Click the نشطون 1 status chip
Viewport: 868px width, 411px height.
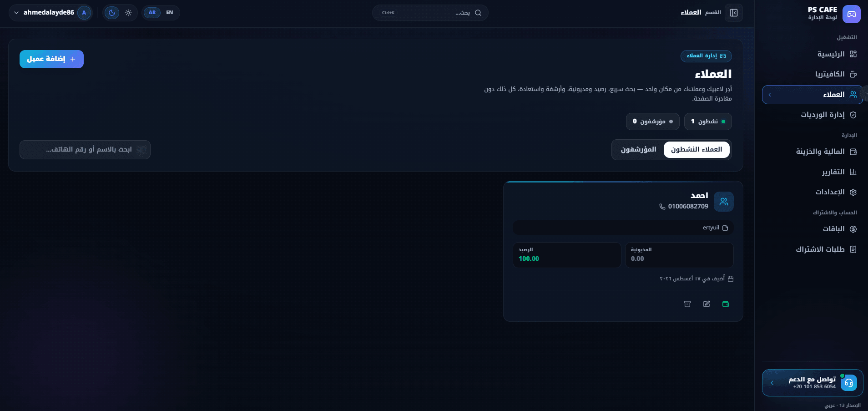(x=708, y=122)
